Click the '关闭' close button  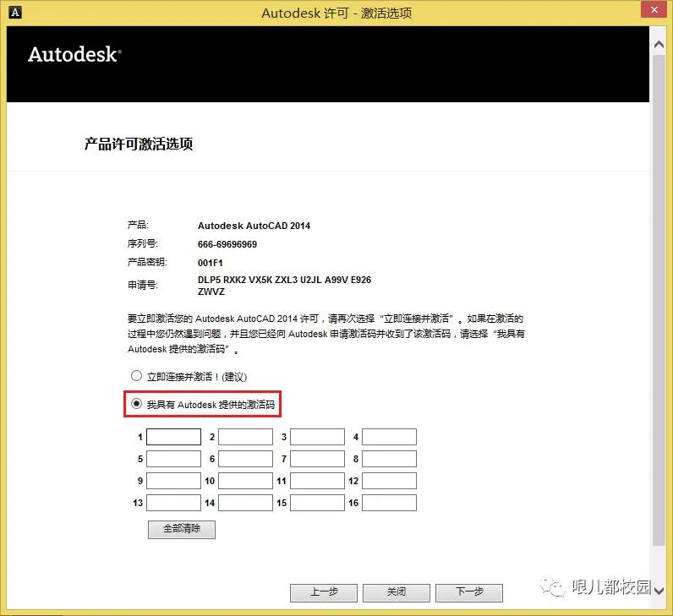coord(397,593)
